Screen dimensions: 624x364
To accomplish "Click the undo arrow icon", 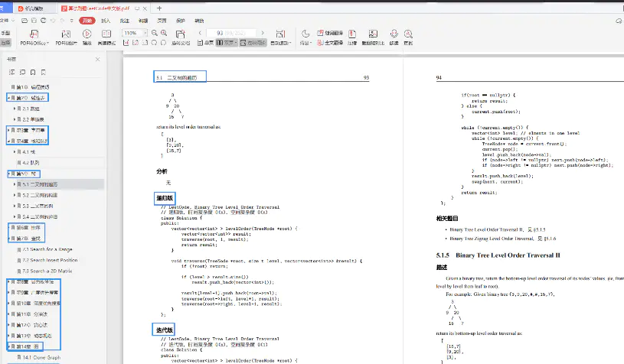I will [53, 21].
